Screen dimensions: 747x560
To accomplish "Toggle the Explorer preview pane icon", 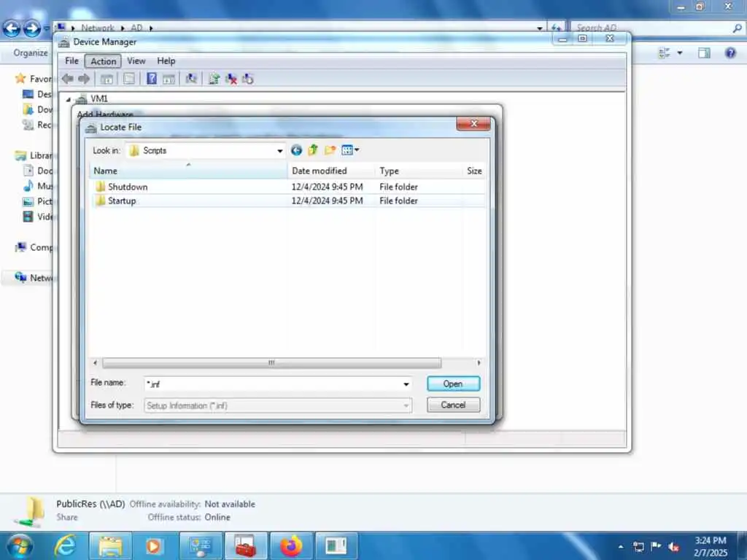I will tap(704, 52).
